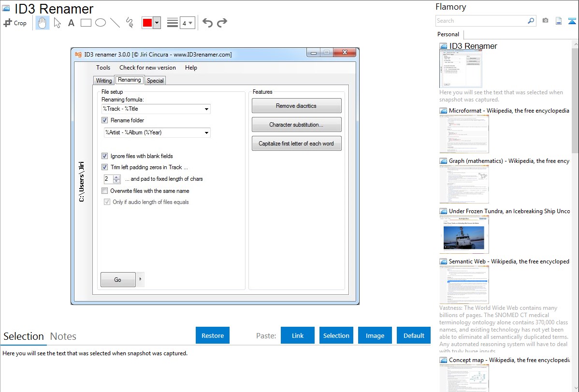Open the Under Frozen Tundra snapshot thumbnail
Viewport: 579px width, 392px height.
[464, 234]
